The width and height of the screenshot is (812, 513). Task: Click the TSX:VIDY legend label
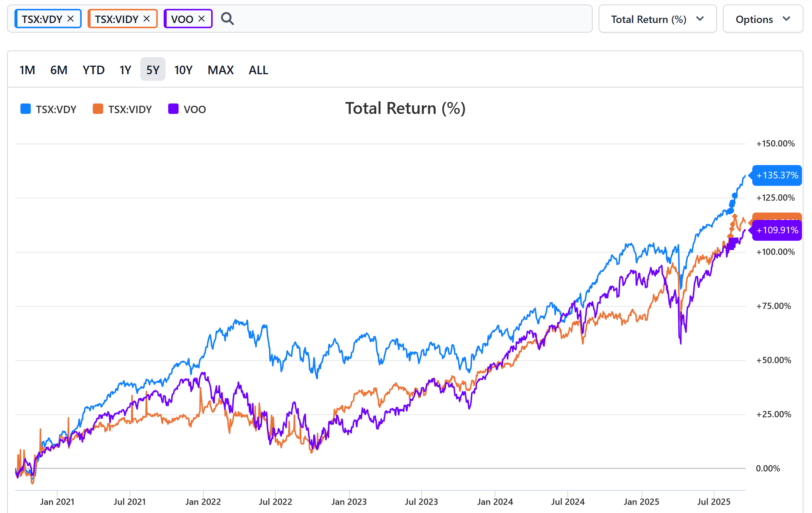pyautogui.click(x=130, y=109)
